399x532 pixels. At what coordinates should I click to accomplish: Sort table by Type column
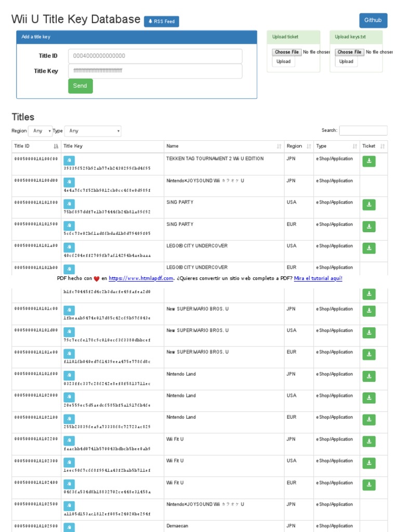coord(337,146)
